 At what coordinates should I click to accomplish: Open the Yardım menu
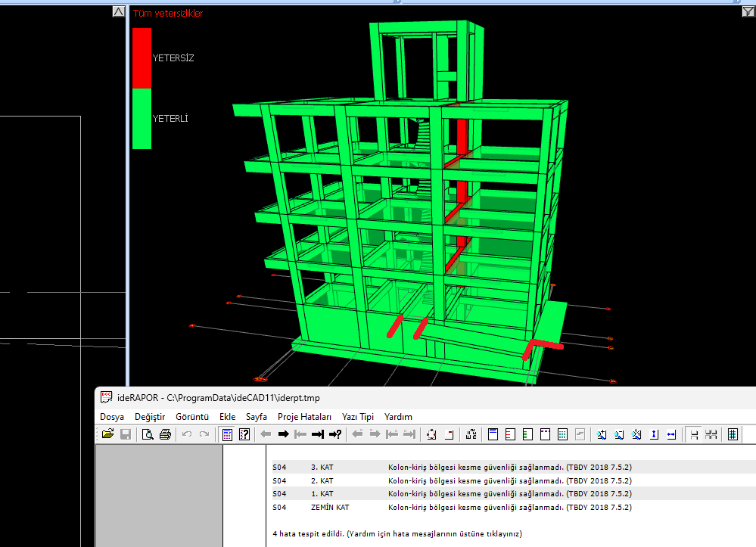point(398,417)
